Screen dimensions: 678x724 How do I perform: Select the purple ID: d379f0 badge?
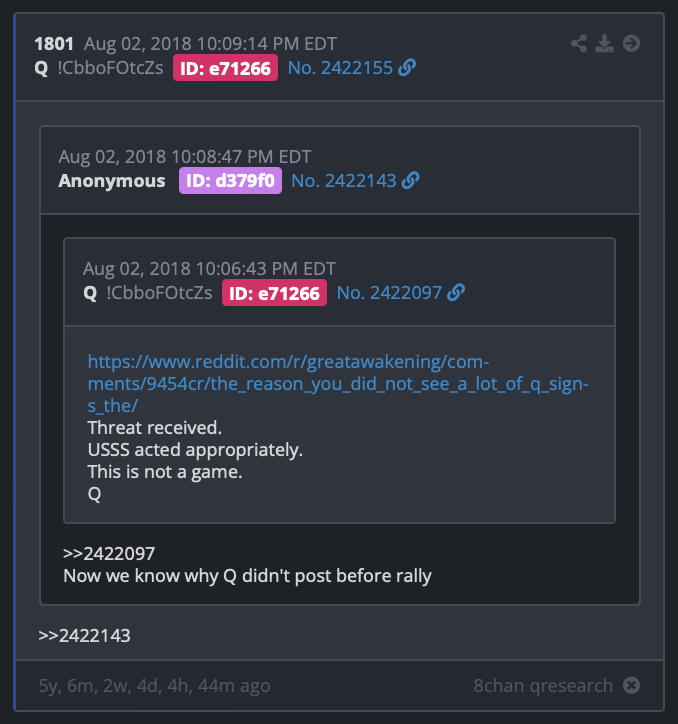click(x=230, y=181)
